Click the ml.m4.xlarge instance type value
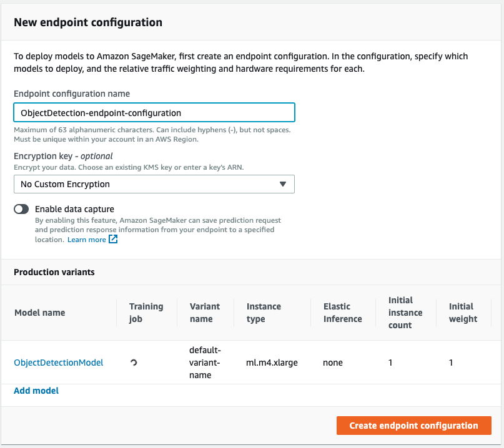 pyautogui.click(x=272, y=363)
